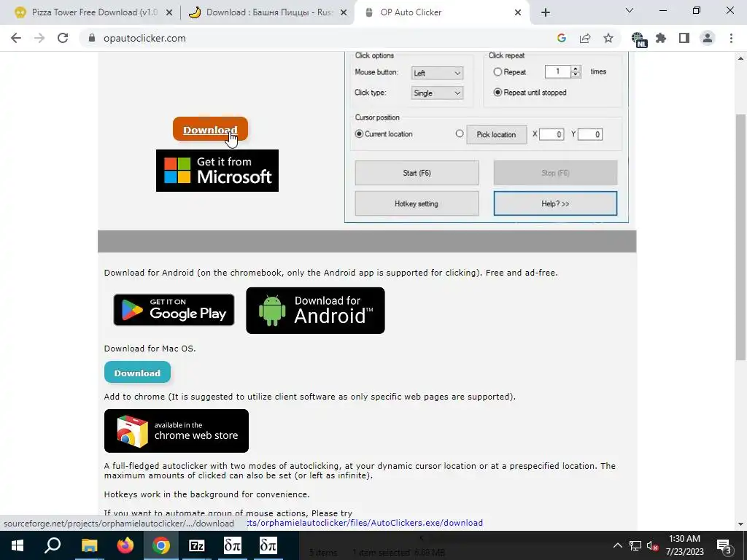The height and width of the screenshot is (560, 747).
Task: Increase repeat times with up arrow
Action: pyautogui.click(x=576, y=69)
